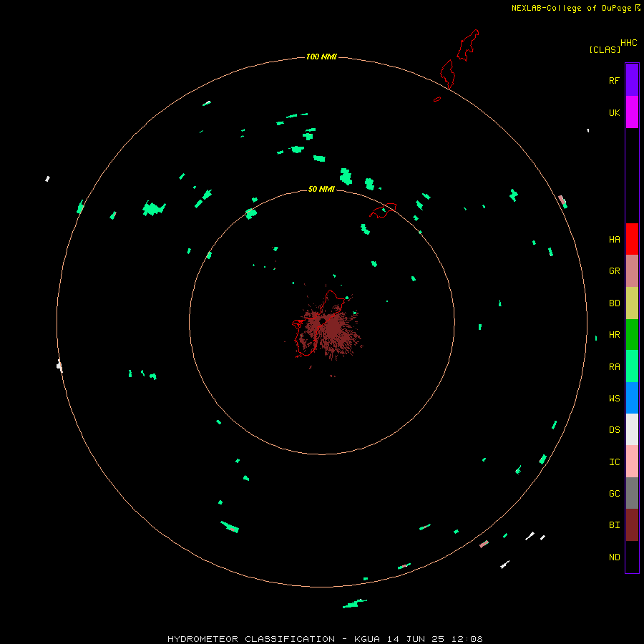The image size is (644, 644).
Task: Click the ND black legend swatch
Action: pyautogui.click(x=632, y=557)
